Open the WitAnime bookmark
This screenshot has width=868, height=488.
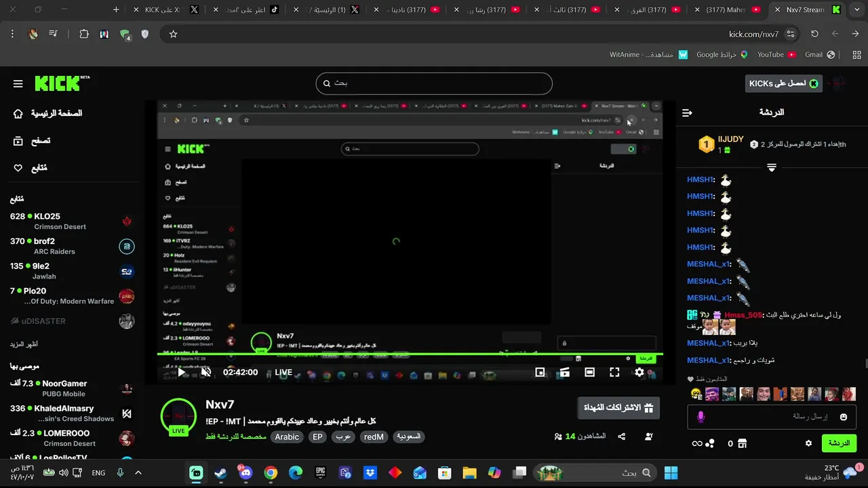point(648,55)
